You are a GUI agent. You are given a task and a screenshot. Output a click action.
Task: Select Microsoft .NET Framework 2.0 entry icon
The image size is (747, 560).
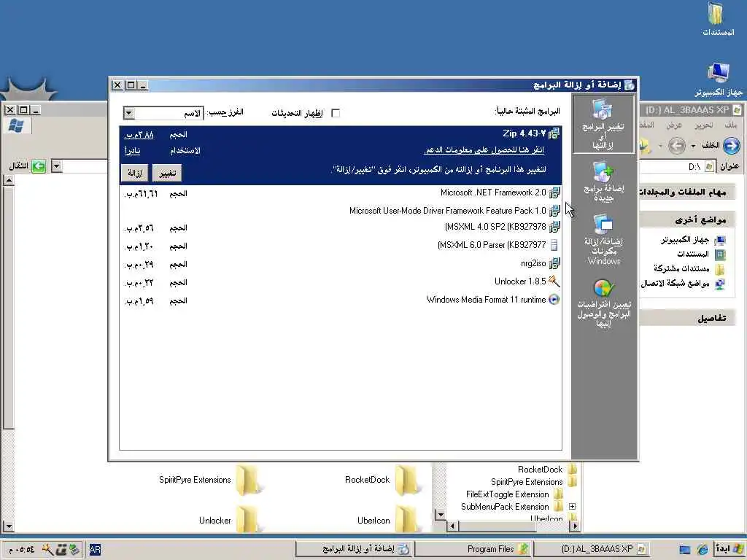554,192
